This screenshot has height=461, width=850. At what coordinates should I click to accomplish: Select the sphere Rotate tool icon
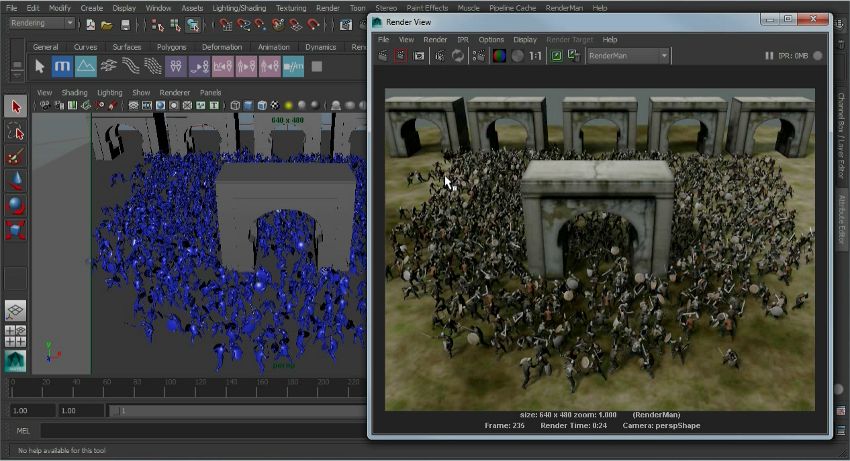tap(16, 206)
